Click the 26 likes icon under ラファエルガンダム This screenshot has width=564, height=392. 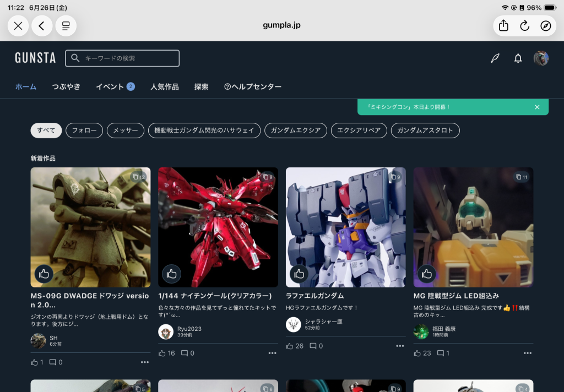[x=290, y=346]
